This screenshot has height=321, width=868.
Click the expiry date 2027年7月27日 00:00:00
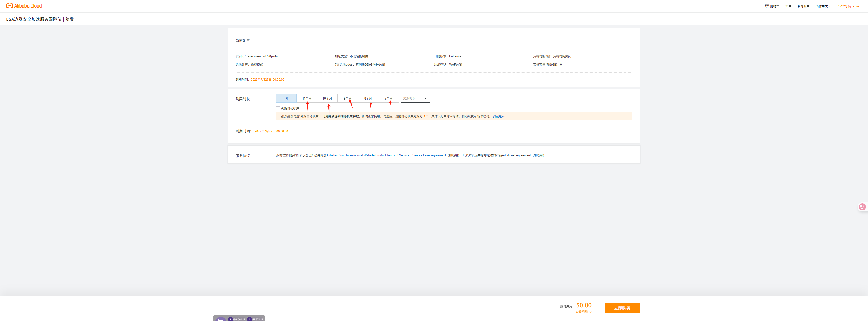click(271, 131)
